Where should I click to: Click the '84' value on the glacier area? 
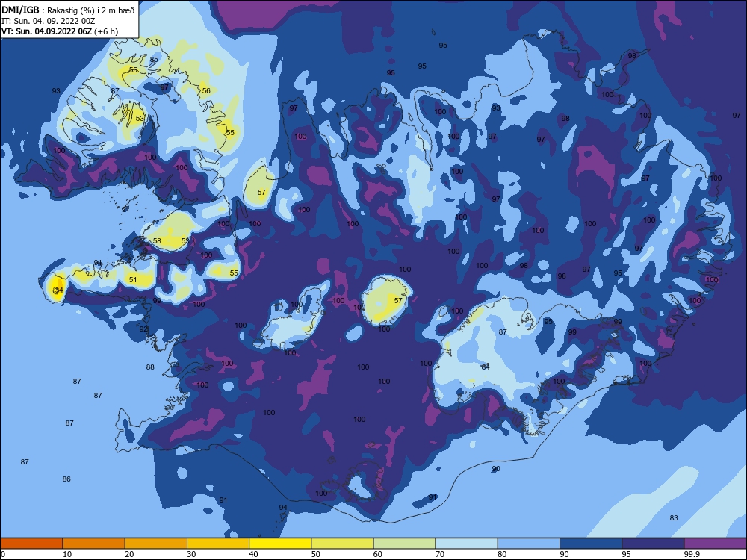(486, 367)
